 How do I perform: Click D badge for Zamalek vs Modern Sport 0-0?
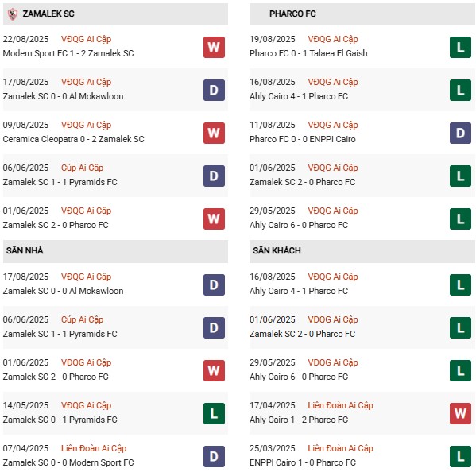214,456
